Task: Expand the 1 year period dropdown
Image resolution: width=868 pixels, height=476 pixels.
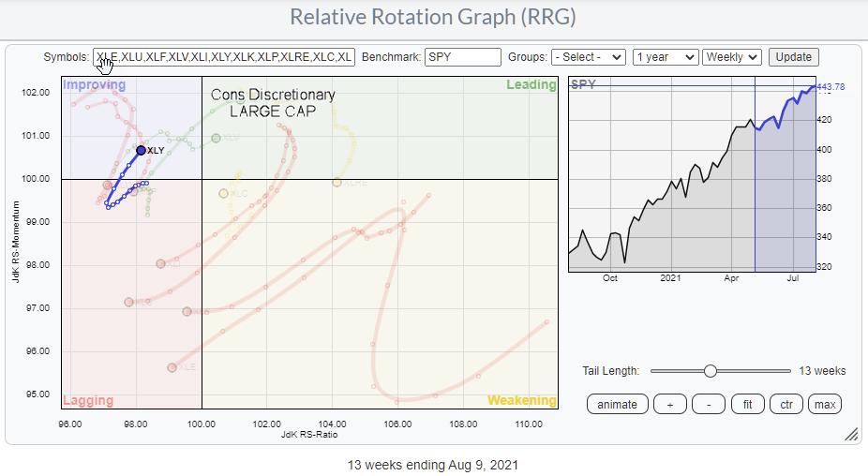Action: (665, 57)
